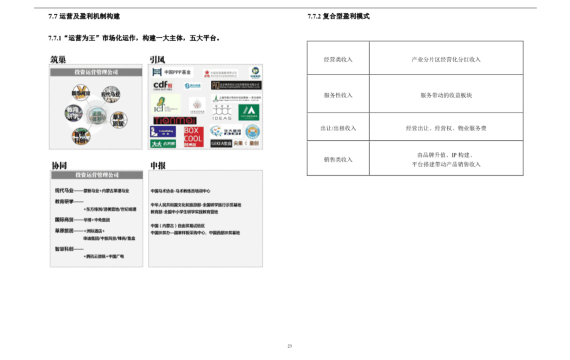Click the table cell listing '经营出让、经营权、物业服务费'
The image size is (570, 360).
[446, 128]
